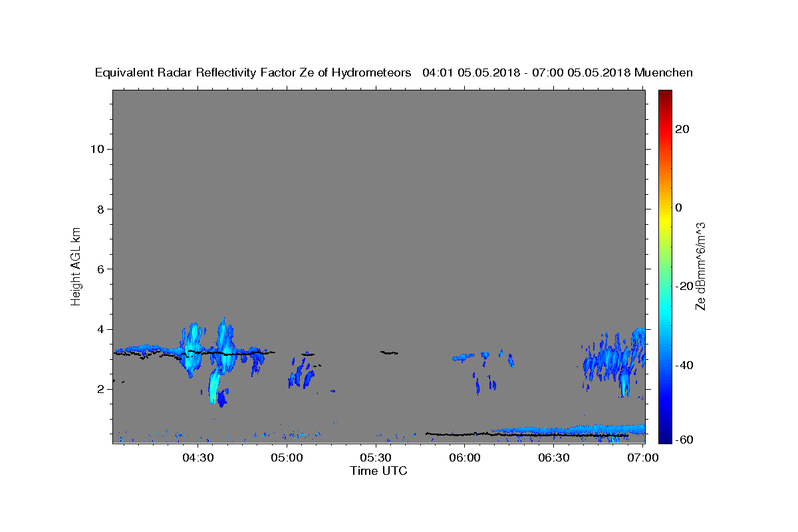Image resolution: width=798 pixels, height=532 pixels.
Task: Click the '05:00' time tick label
Action: point(287,458)
